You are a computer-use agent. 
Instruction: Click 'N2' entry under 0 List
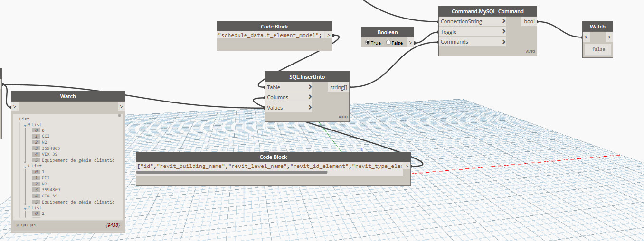(x=44, y=142)
